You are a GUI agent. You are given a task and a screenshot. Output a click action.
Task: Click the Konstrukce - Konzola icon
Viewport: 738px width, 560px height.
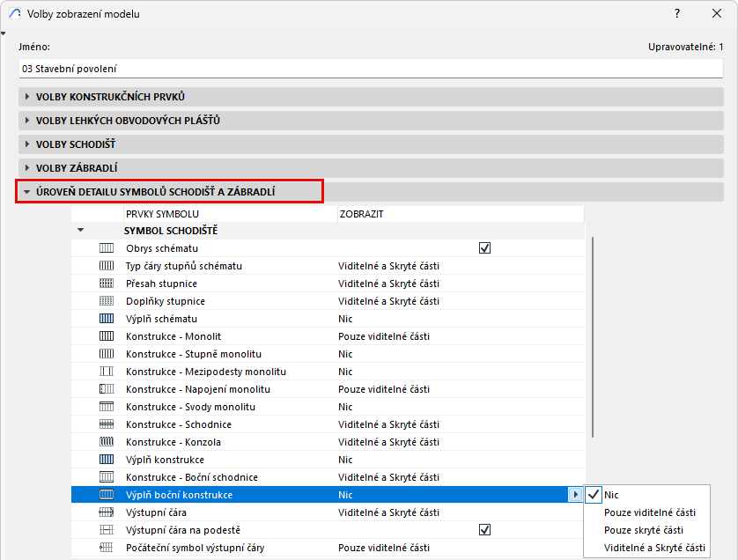[x=107, y=442]
